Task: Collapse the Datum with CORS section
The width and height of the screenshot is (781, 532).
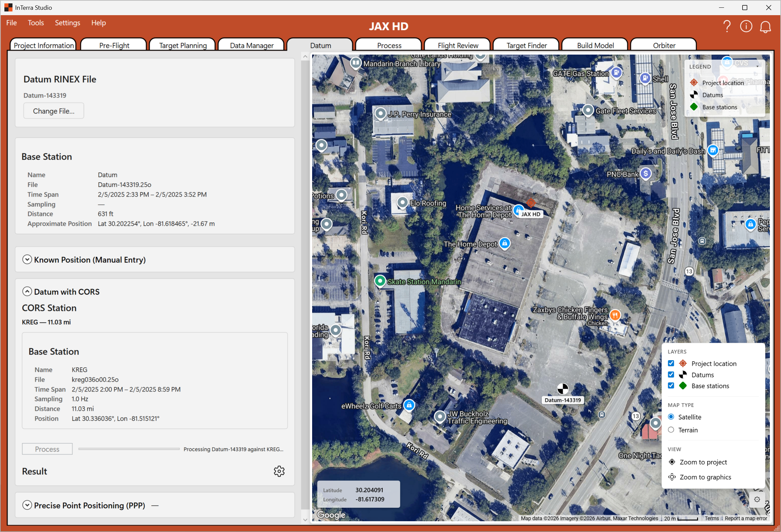Action: pos(27,291)
